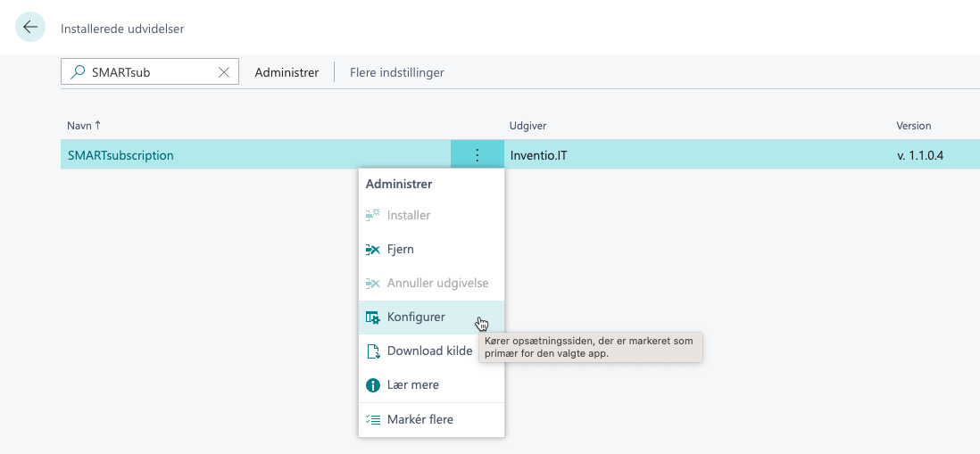The width and height of the screenshot is (980, 454).
Task: Click the Konfigurer setup icon
Action: pyautogui.click(x=373, y=318)
